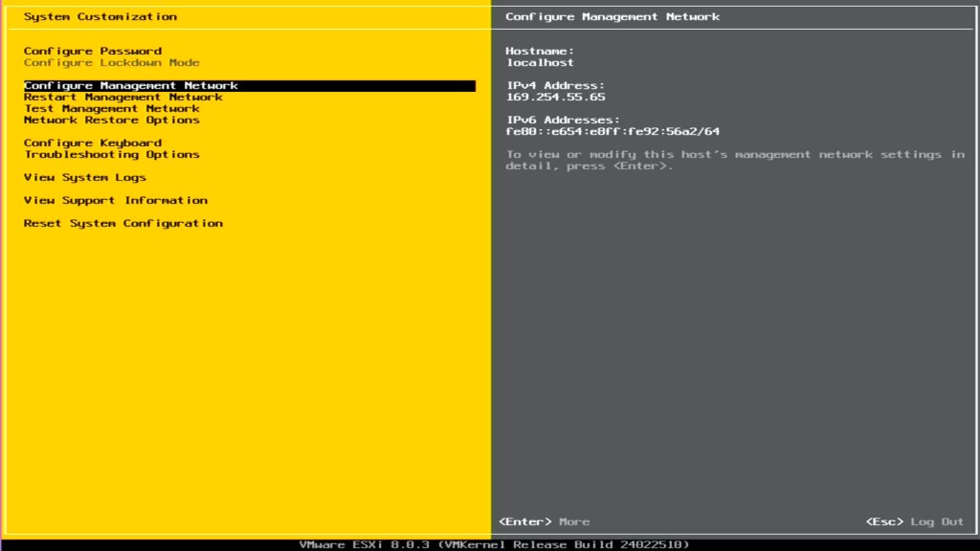Screen dimensions: 980x551
Task: Click the VMware ESXi 8.0.3 version footer
Action: point(494,544)
